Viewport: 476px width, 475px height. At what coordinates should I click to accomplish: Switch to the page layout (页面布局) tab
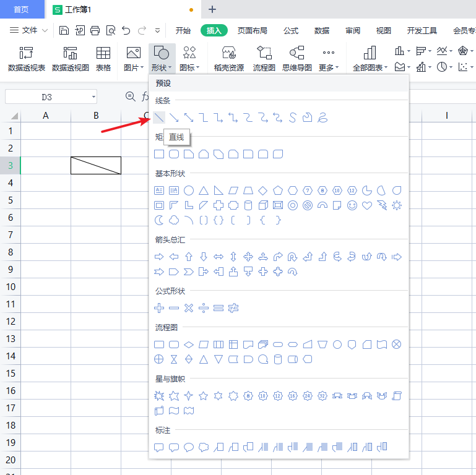253,30
